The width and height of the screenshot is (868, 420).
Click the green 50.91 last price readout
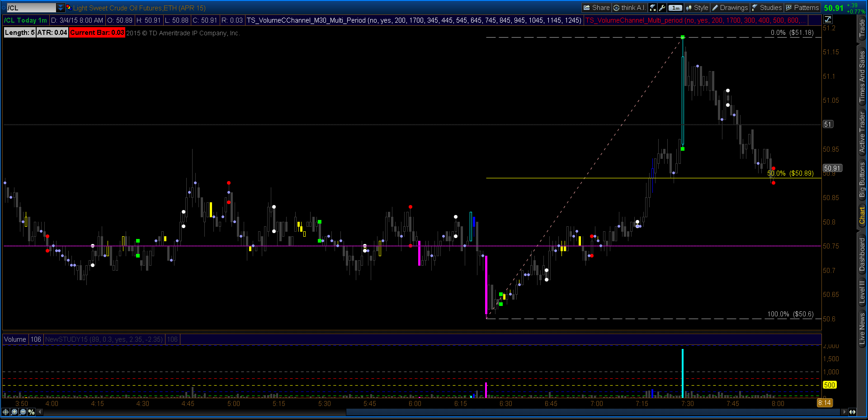coord(833,8)
